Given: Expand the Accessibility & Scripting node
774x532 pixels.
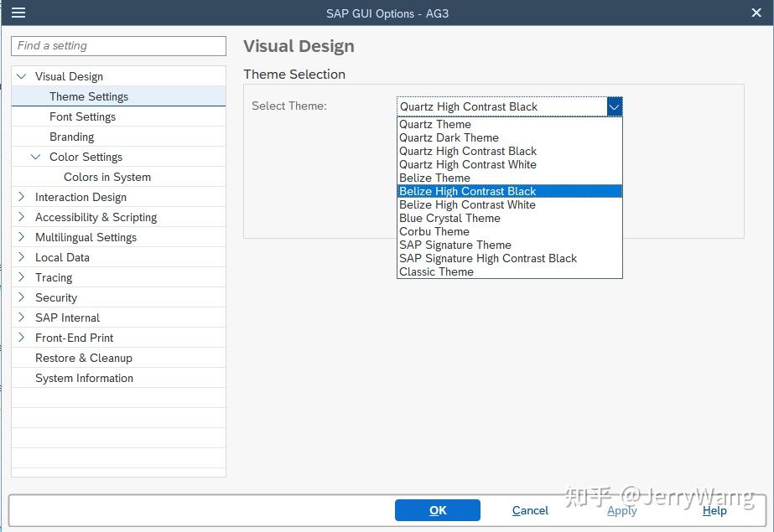Looking at the screenshot, I should [21, 217].
